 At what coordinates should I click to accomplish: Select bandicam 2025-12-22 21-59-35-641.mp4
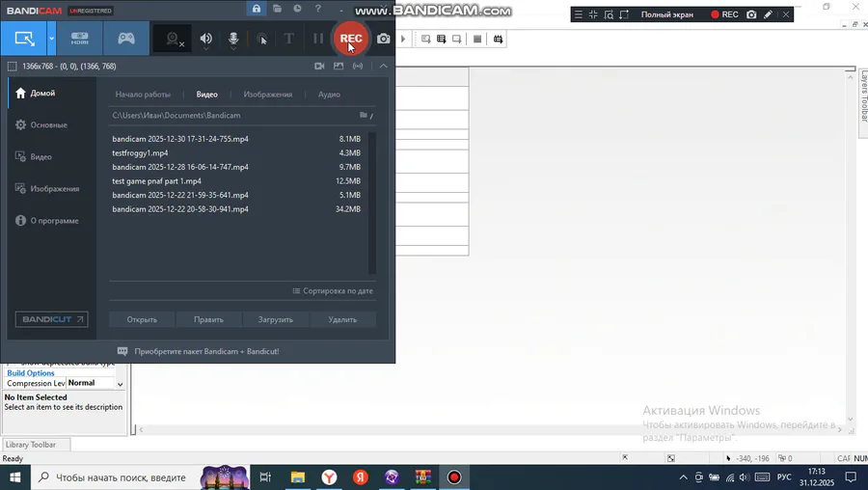[236, 195]
